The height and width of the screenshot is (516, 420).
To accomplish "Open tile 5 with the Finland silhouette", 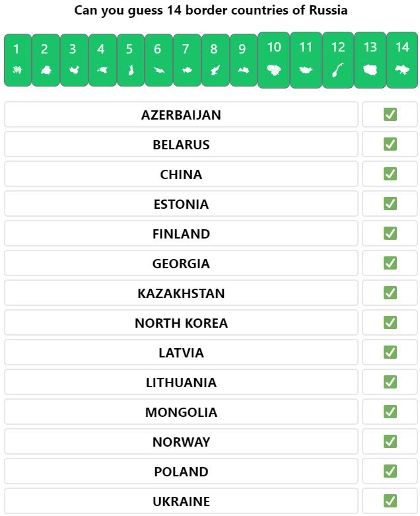I will coord(131,60).
